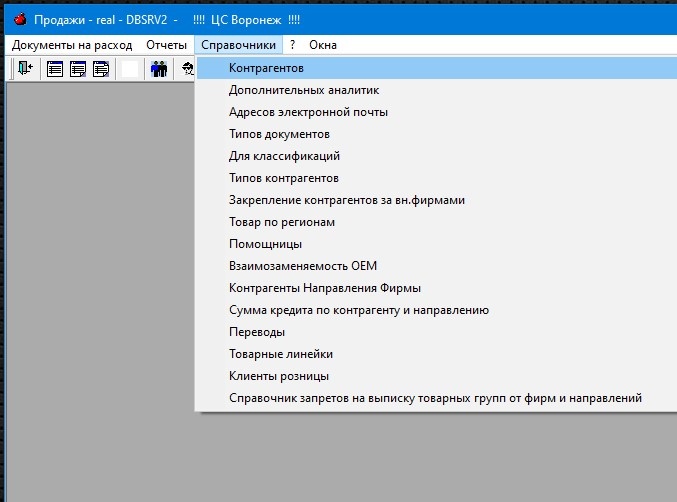Click the third document list icon with dog-eared page

pyautogui.click(x=101, y=69)
